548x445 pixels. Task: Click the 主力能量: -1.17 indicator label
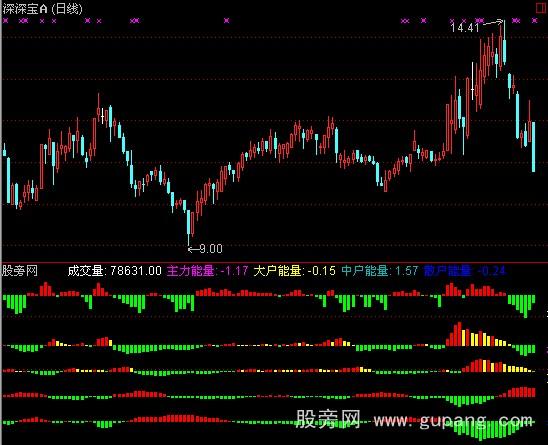coord(208,271)
